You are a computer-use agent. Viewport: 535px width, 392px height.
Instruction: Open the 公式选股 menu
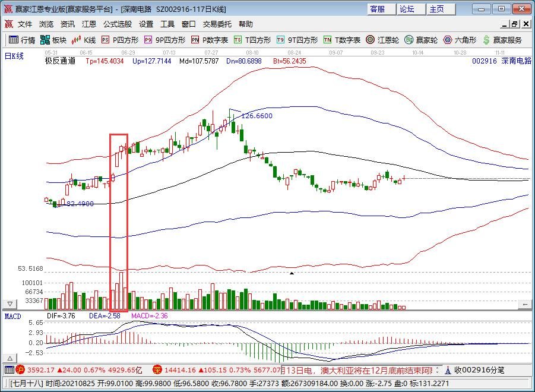[x=118, y=24]
